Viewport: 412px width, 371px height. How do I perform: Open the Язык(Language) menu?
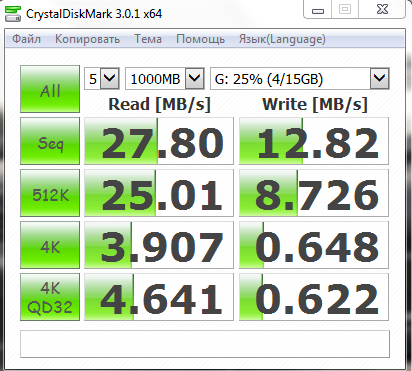[282, 39]
